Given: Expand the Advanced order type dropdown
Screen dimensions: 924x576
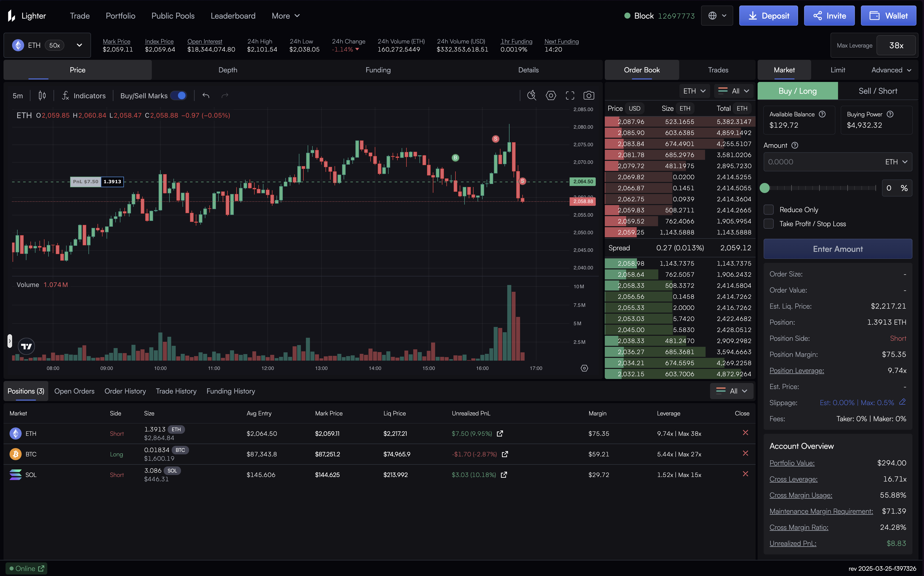Looking at the screenshot, I should click(891, 70).
